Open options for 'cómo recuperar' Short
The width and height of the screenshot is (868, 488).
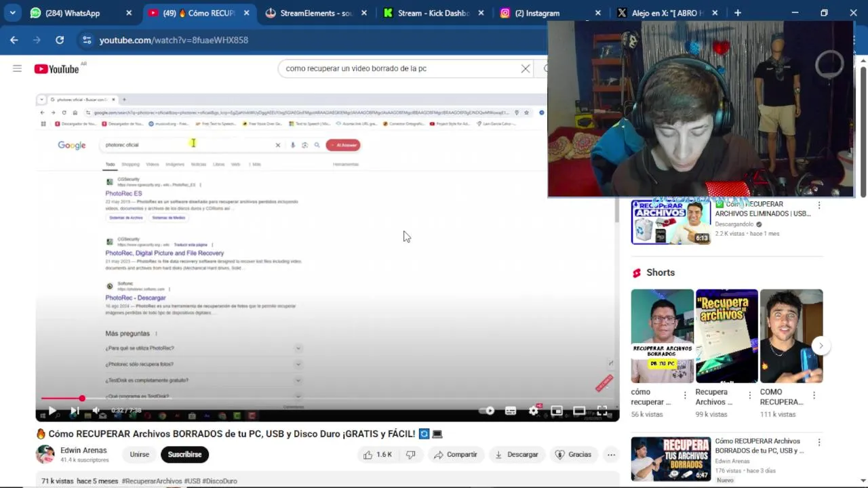(685, 395)
